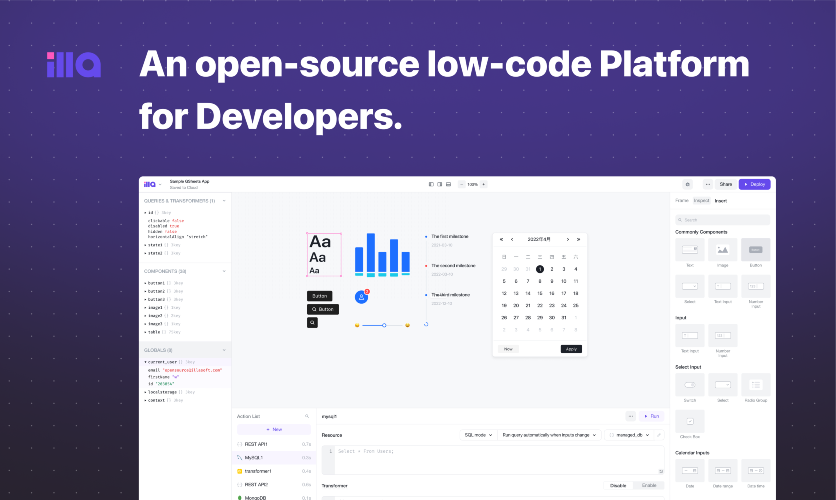Select transformer1 in the Action List
Screen dimensions: 836x500
274,471
